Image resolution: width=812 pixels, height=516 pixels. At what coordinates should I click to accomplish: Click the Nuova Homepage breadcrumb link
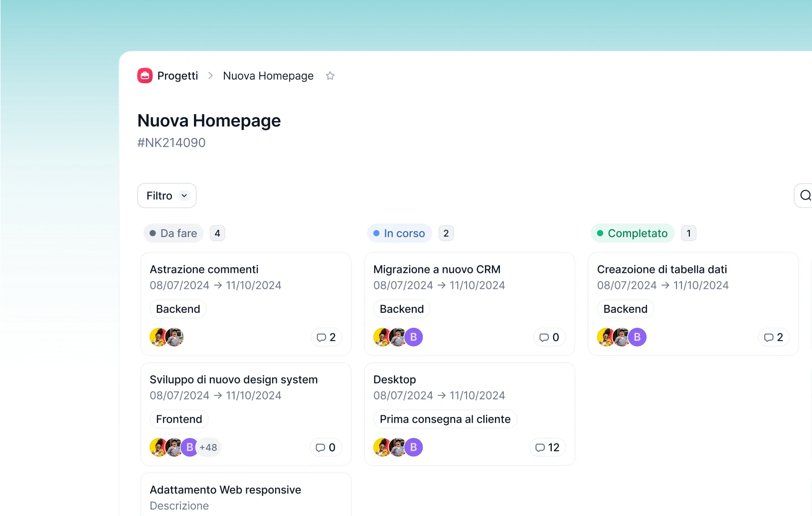pyautogui.click(x=268, y=76)
